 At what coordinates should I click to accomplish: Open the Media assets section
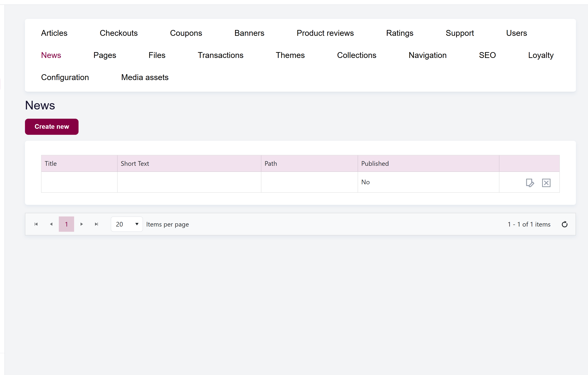(145, 77)
